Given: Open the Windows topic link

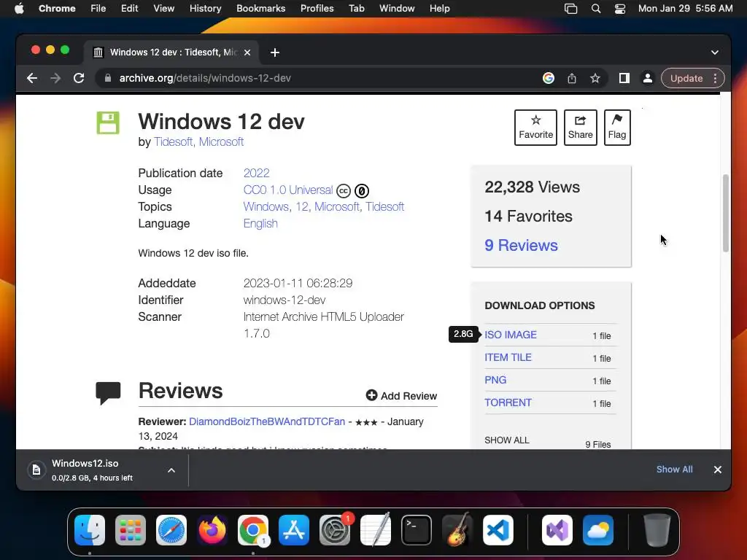Looking at the screenshot, I should coord(266,206).
